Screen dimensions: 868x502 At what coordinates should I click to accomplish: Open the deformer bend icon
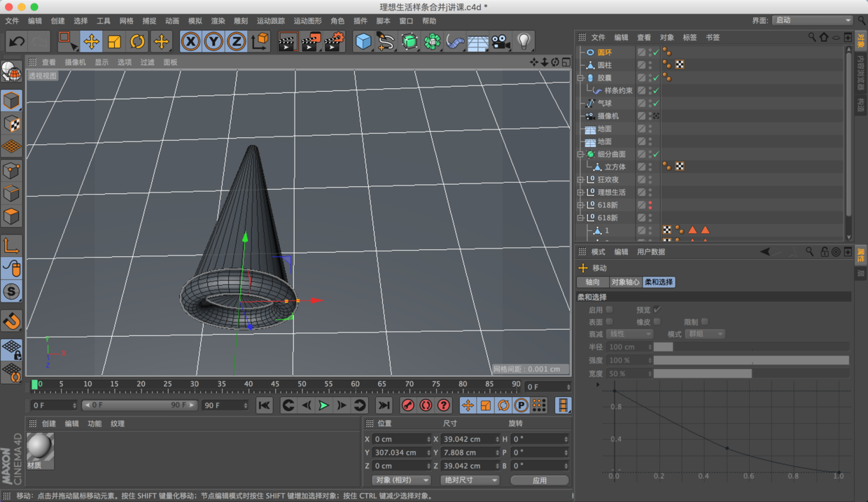tap(455, 42)
